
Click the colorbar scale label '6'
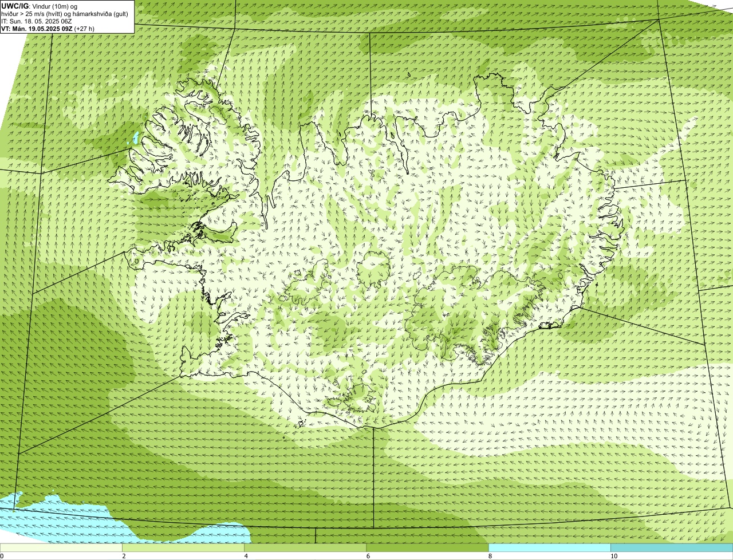(368, 556)
